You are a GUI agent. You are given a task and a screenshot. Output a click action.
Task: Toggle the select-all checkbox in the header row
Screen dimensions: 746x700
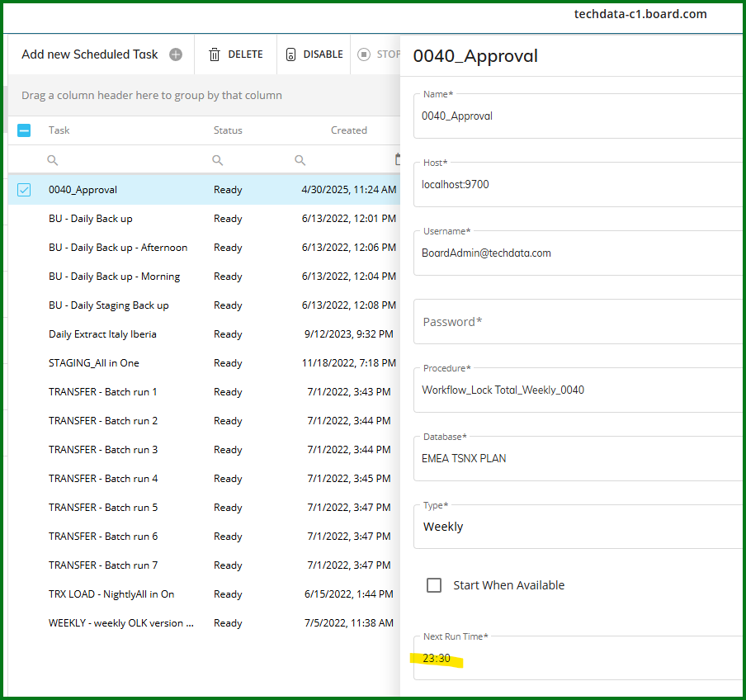(24, 130)
